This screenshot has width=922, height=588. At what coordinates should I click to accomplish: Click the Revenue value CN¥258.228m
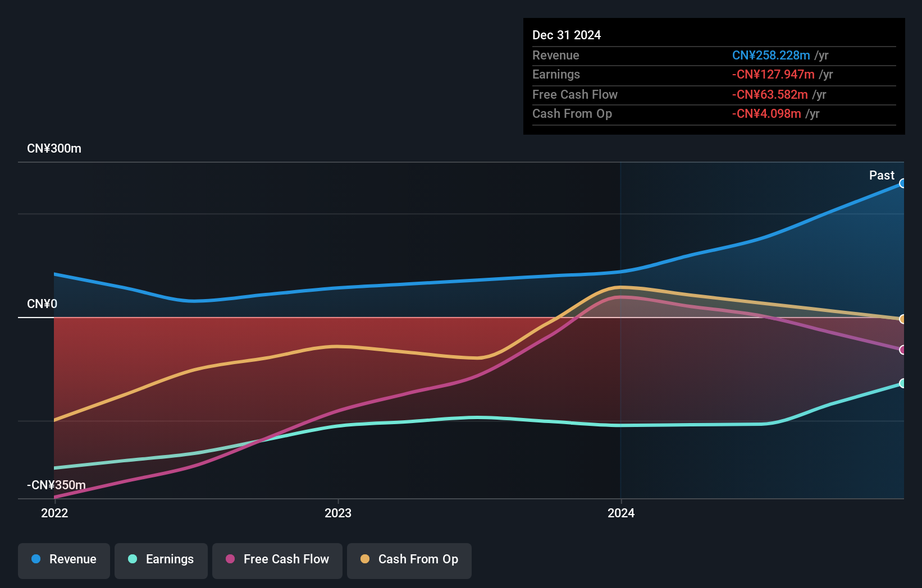pyautogui.click(x=771, y=56)
